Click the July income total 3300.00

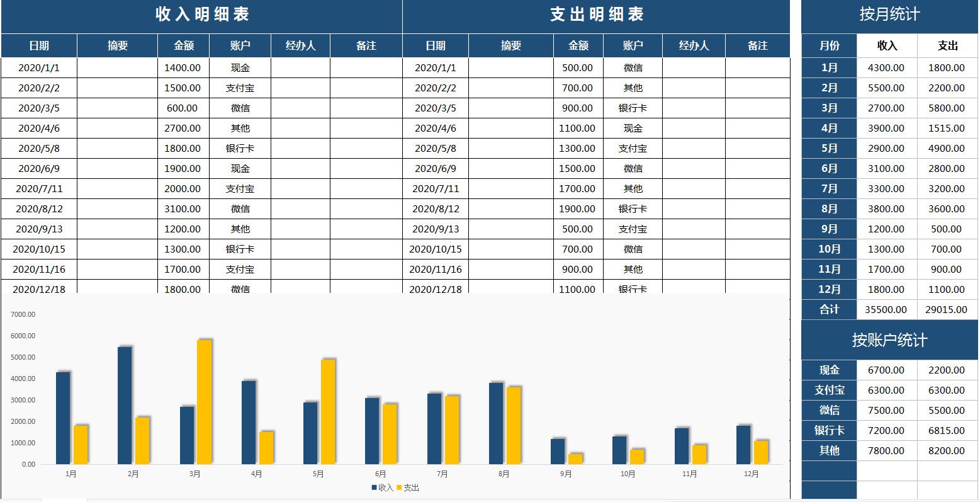pos(886,188)
